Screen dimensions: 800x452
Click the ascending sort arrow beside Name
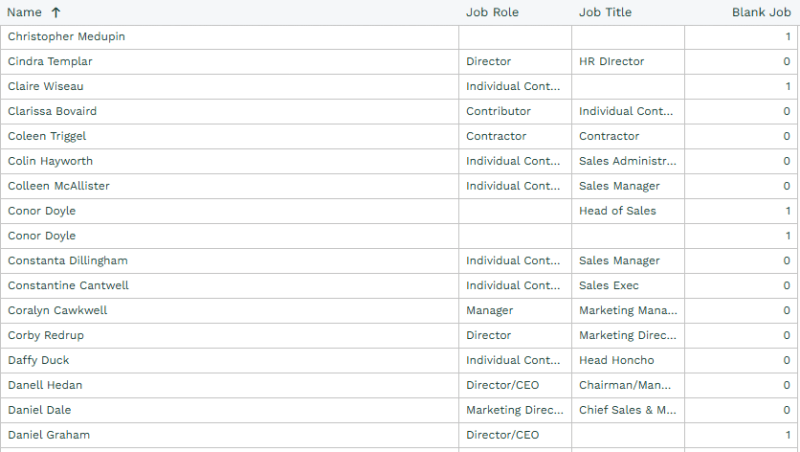(x=56, y=12)
